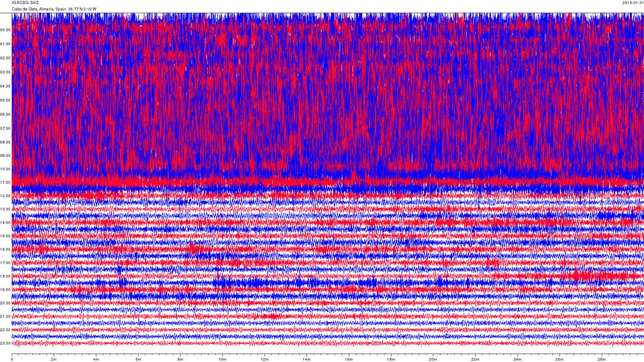Click the '22:30' time row label
Image resolution: width=644 pixels, height=362 pixels.
(5, 330)
